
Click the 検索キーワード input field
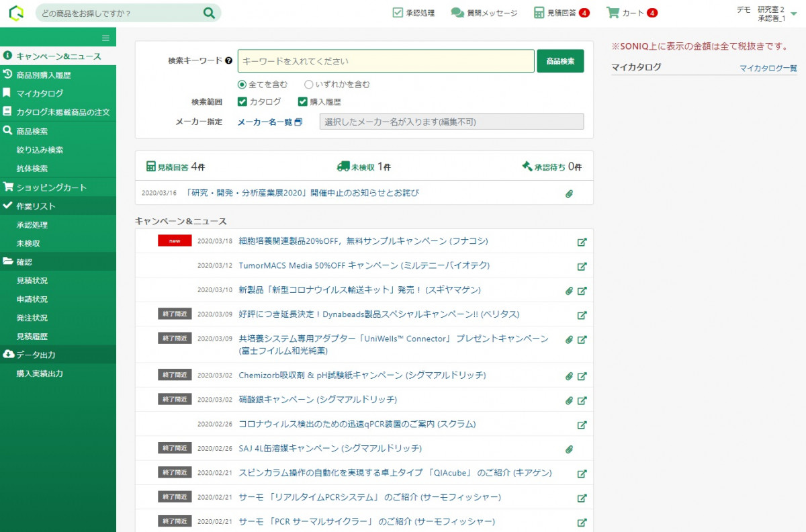[386, 61]
